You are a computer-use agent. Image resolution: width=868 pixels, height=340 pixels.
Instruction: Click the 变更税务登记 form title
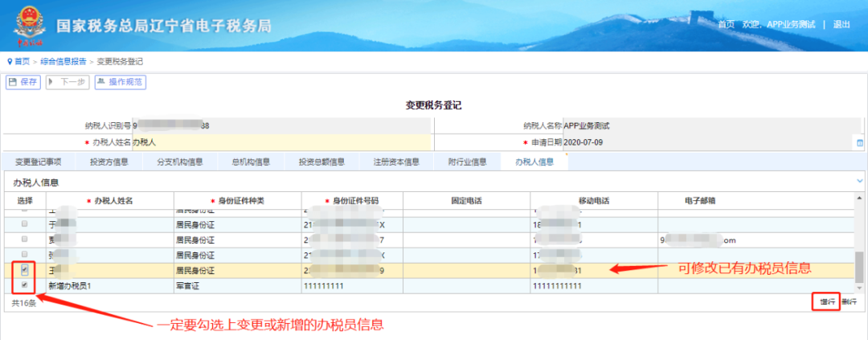[433, 106]
